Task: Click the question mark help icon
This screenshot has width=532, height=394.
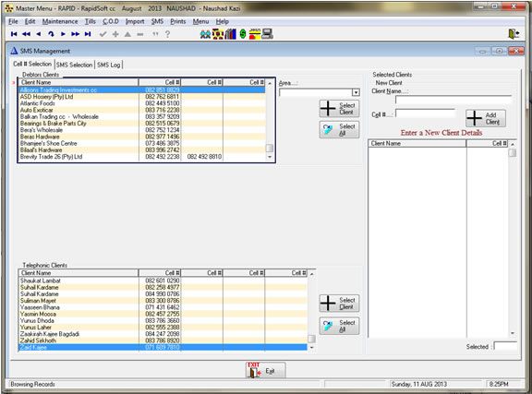Action: coord(167,34)
